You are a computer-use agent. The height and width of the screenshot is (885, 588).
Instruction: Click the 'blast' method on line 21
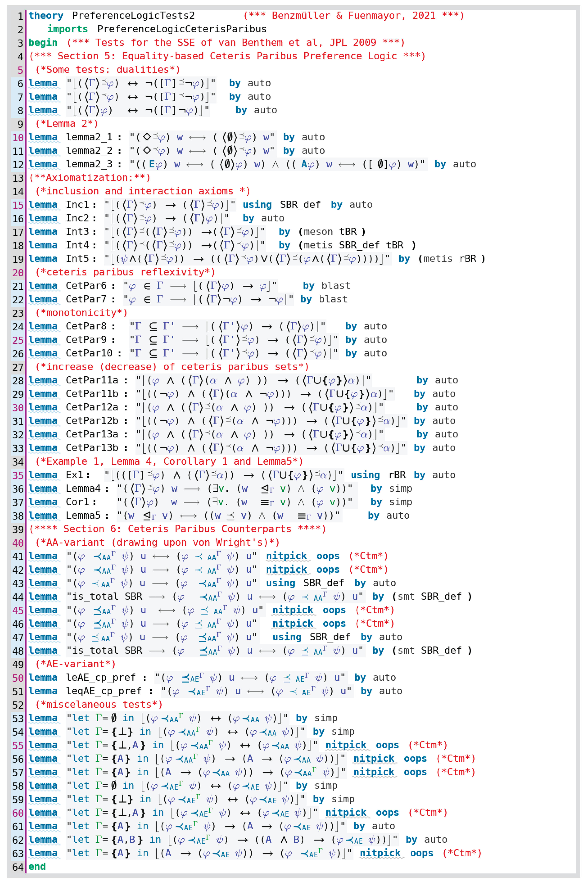pyautogui.click(x=336, y=286)
